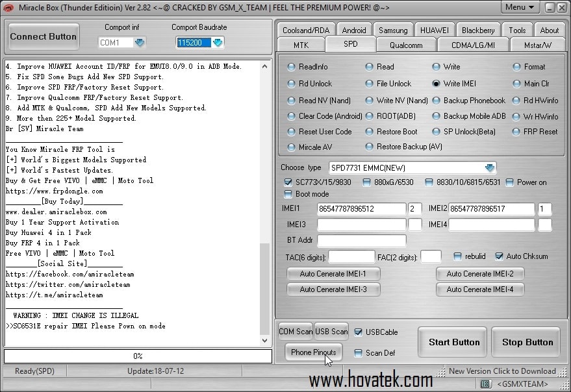Screen dimensions: 571x392
Task: Click the COM Scan button
Action: click(x=296, y=332)
